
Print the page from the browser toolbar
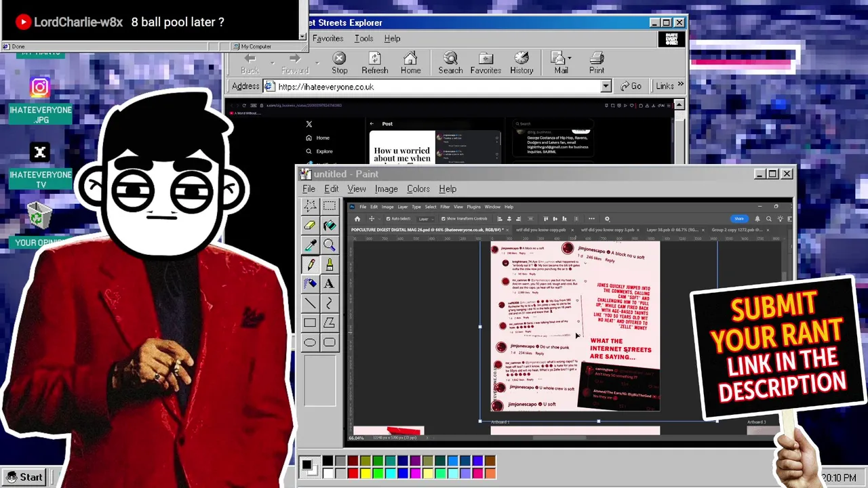(x=597, y=64)
